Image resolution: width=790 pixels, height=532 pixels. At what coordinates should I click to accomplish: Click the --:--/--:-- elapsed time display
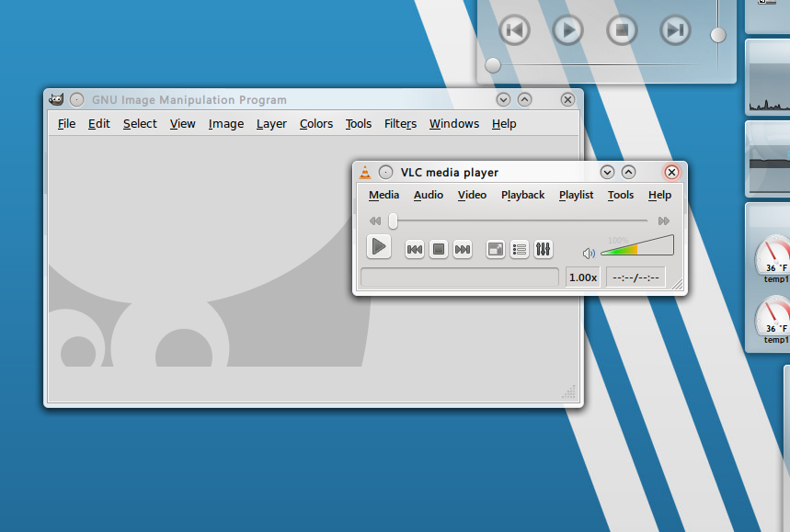coord(635,277)
